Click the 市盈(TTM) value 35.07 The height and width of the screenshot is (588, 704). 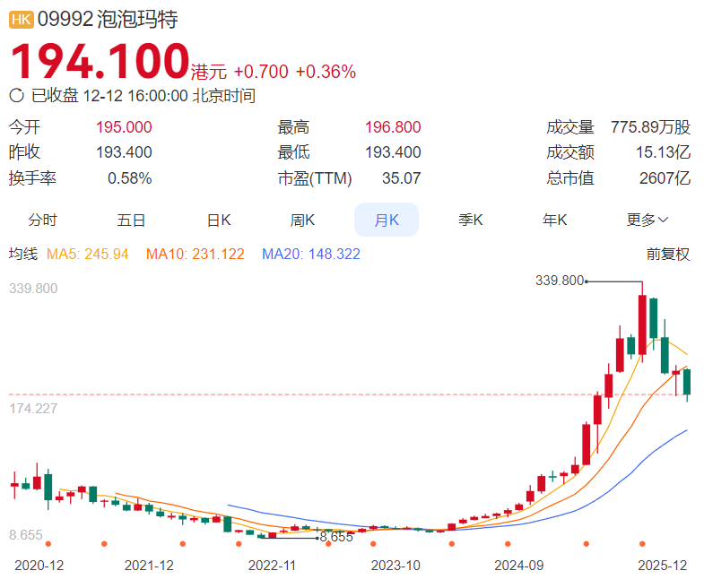402,178
